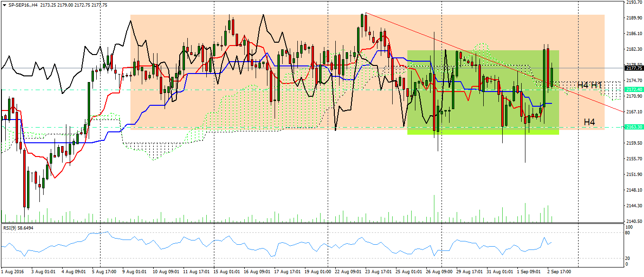Click the 17 Aug 17:01 time label

(x=286, y=272)
